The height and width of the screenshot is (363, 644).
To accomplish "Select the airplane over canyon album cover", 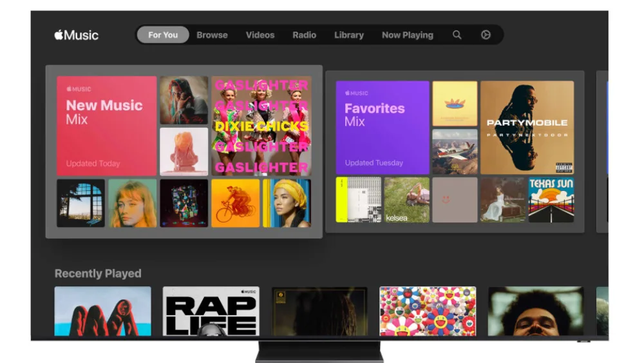I will (x=455, y=152).
